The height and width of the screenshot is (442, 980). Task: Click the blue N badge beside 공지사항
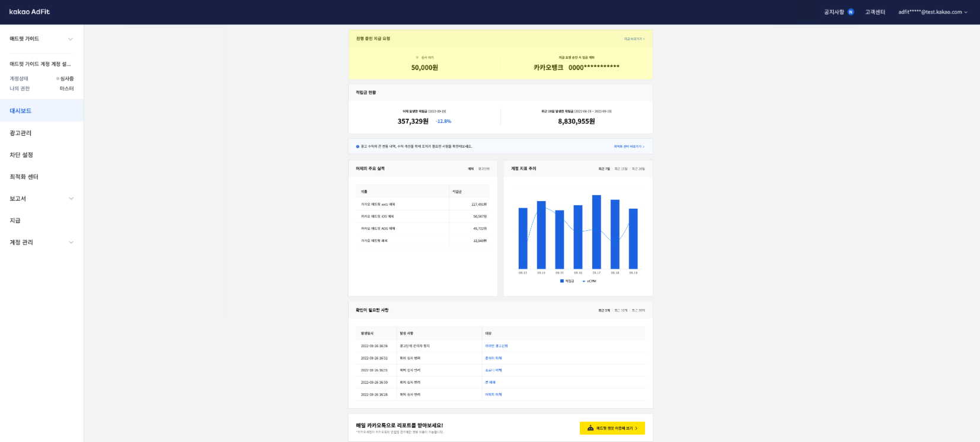point(851,12)
